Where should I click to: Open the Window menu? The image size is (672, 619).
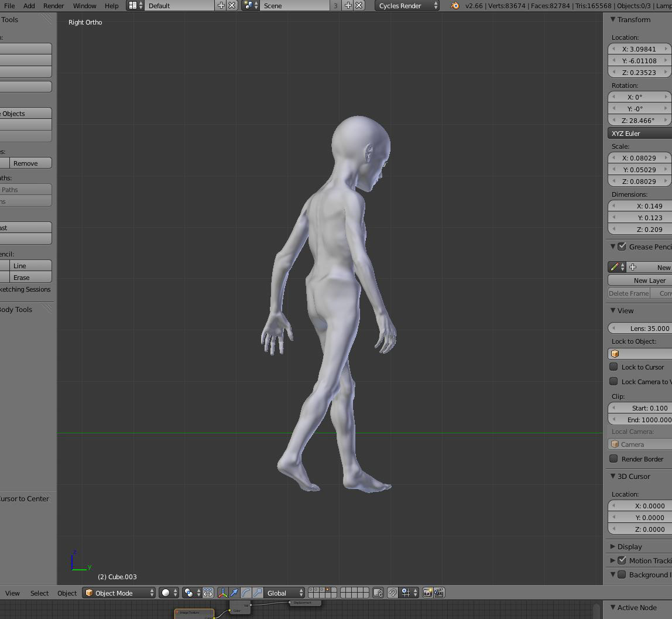(84, 6)
